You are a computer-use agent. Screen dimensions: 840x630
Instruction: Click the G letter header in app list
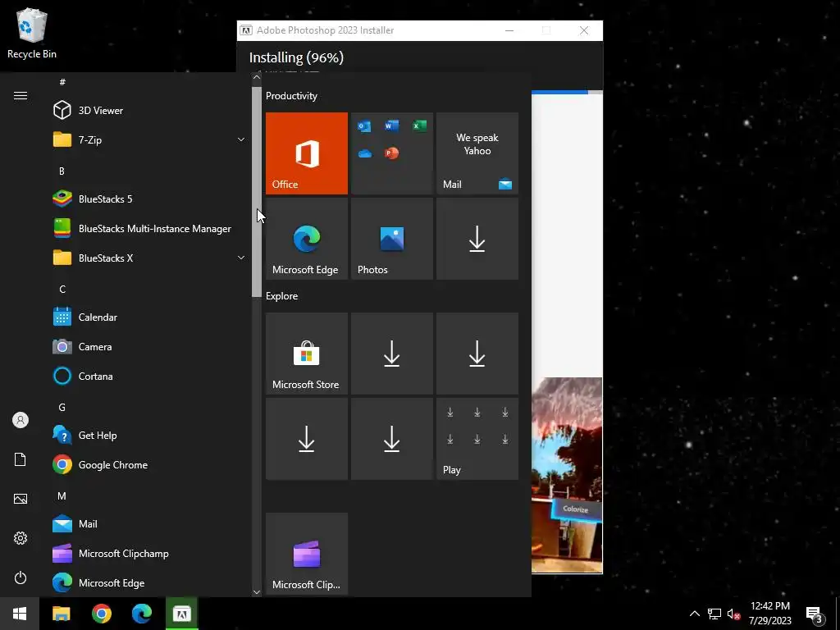pos(62,407)
